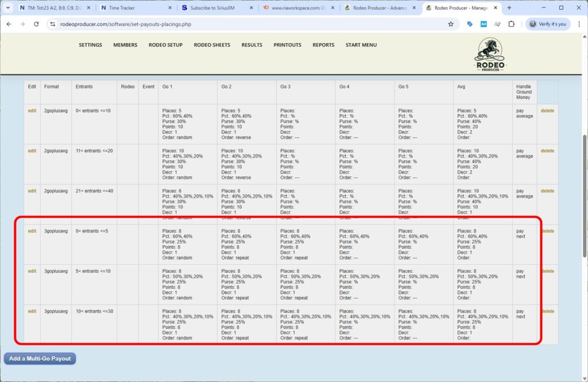This screenshot has height=382, width=588.
Task: Open the reading list extension icon
Action: pyautogui.click(x=498, y=25)
